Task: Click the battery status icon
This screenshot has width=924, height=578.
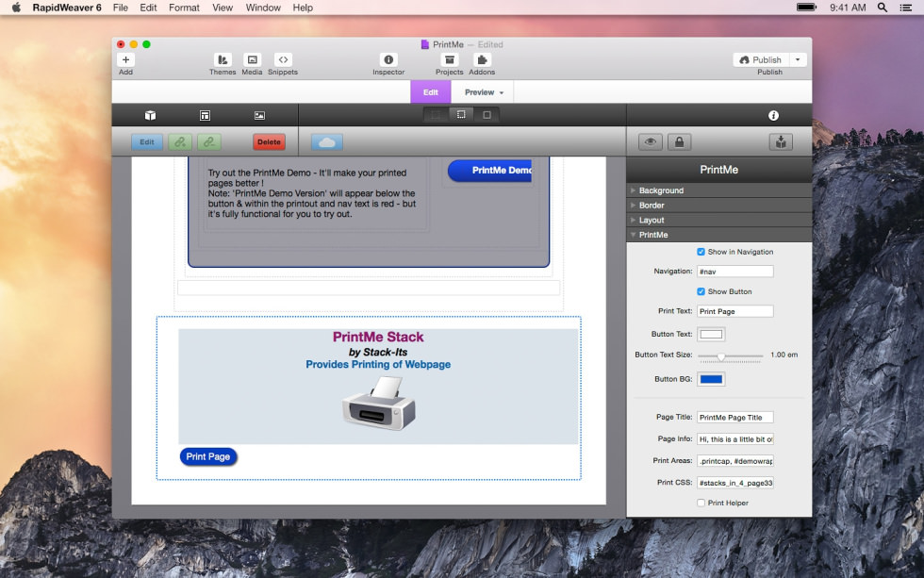Action: point(806,8)
